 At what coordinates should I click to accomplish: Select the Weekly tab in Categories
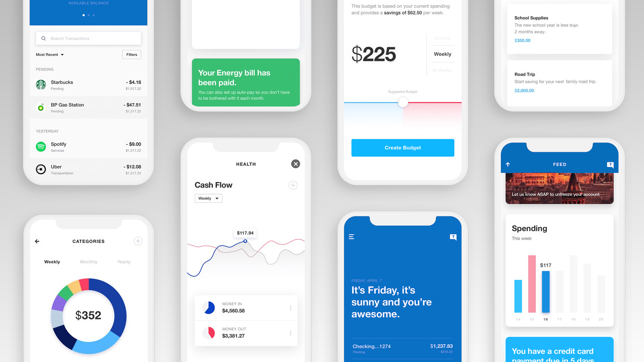click(52, 262)
